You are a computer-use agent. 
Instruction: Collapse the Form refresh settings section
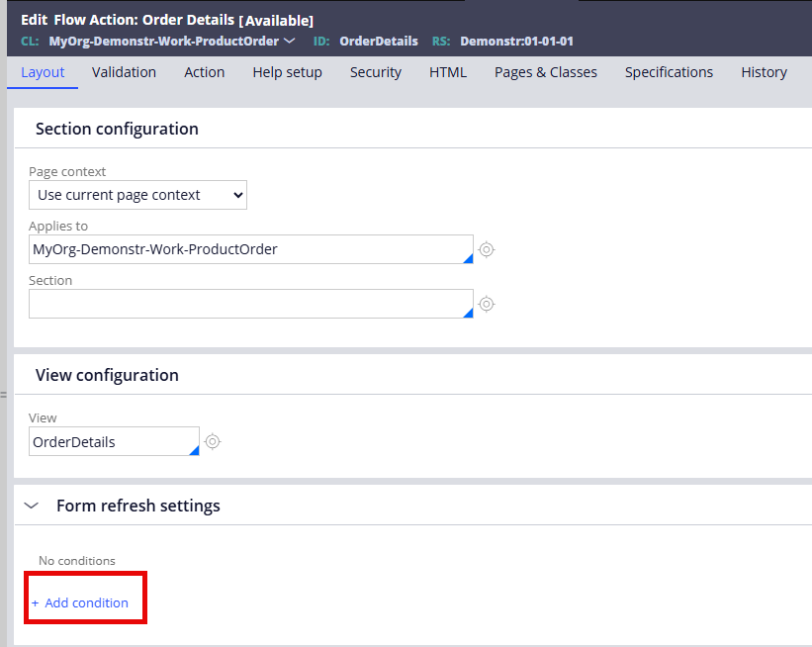point(30,505)
